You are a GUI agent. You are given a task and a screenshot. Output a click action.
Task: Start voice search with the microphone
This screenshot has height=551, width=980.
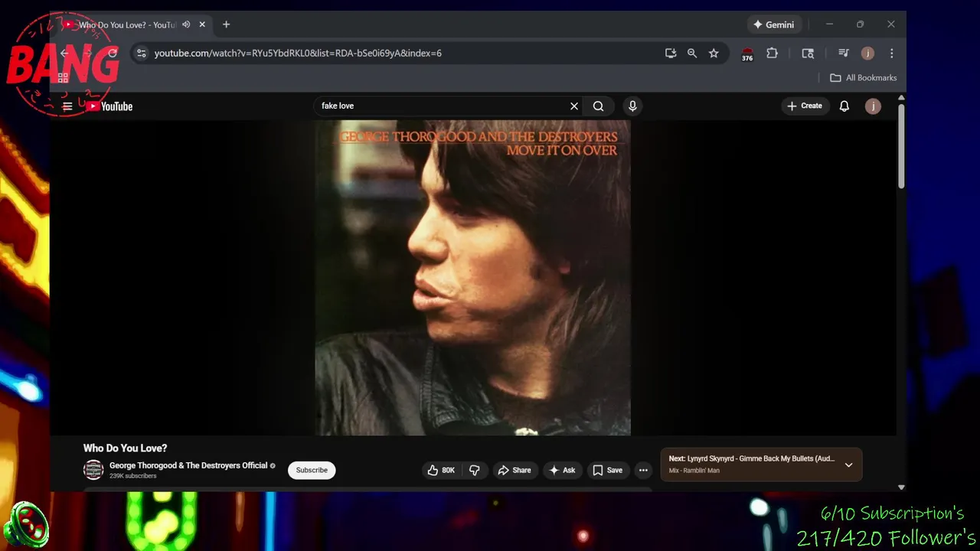(x=632, y=106)
